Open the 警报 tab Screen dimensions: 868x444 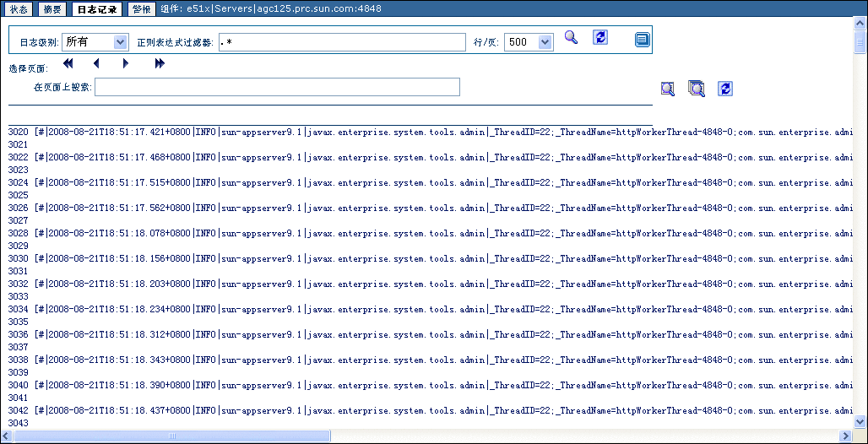point(141,9)
